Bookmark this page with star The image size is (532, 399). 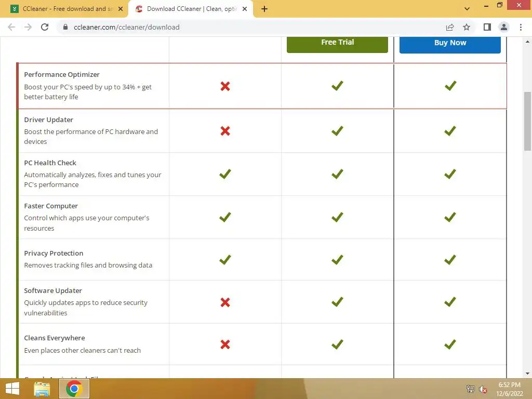(x=467, y=27)
